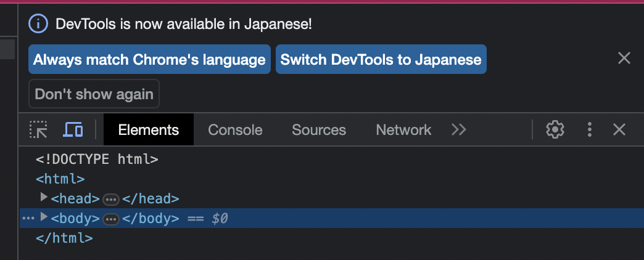Image resolution: width=644 pixels, height=260 pixels.
Task: Open the Network tab
Action: (403, 129)
